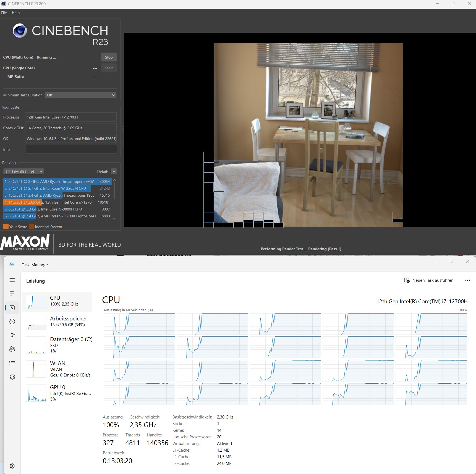Viewport: 476px width, 474px height.
Task: Select the Intel Core i9-9880H ranking row
Action: pos(57,209)
